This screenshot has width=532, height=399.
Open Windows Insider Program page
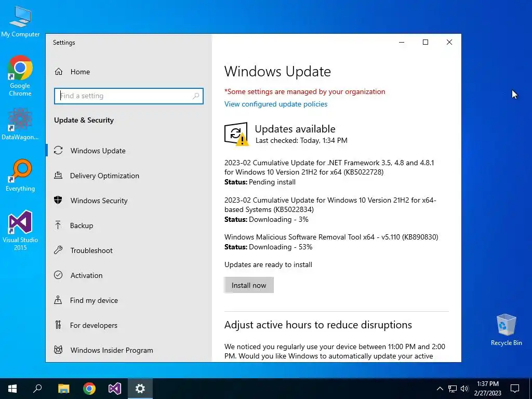(x=129, y=350)
